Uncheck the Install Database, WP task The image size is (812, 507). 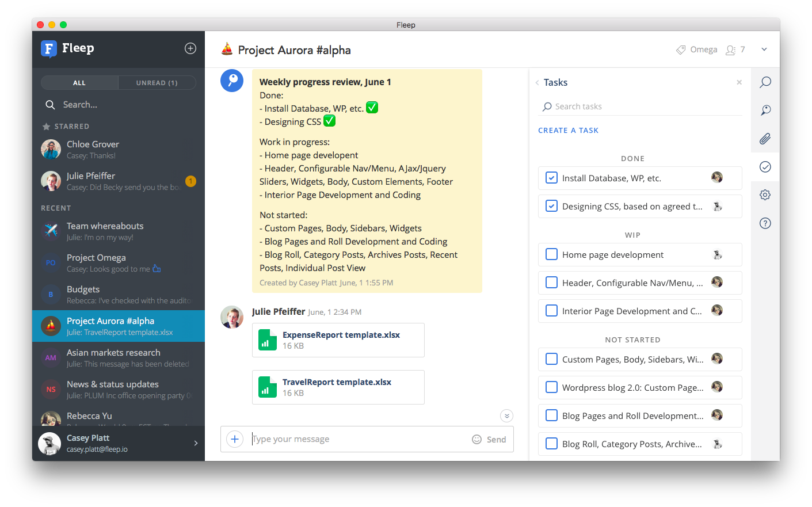click(x=551, y=178)
